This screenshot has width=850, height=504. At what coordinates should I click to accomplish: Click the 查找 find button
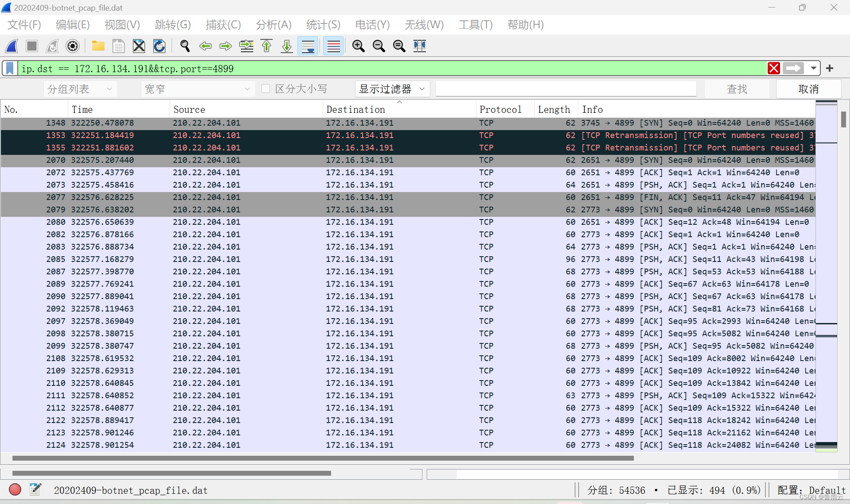[x=737, y=89]
